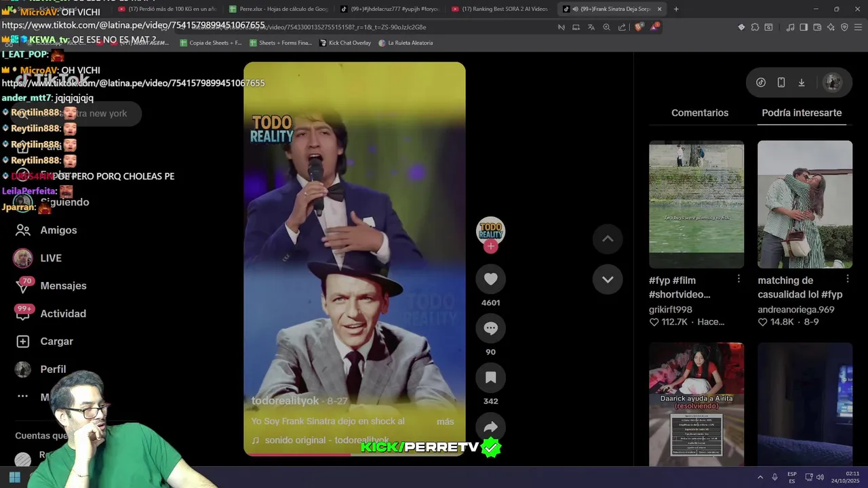
Task: Open options menu for #fyp #film video
Action: [738, 279]
